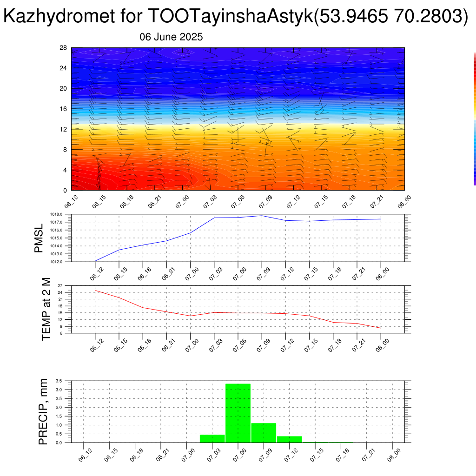Click the 20 label on wind profile axis
476x476 pixels.
coord(63,88)
